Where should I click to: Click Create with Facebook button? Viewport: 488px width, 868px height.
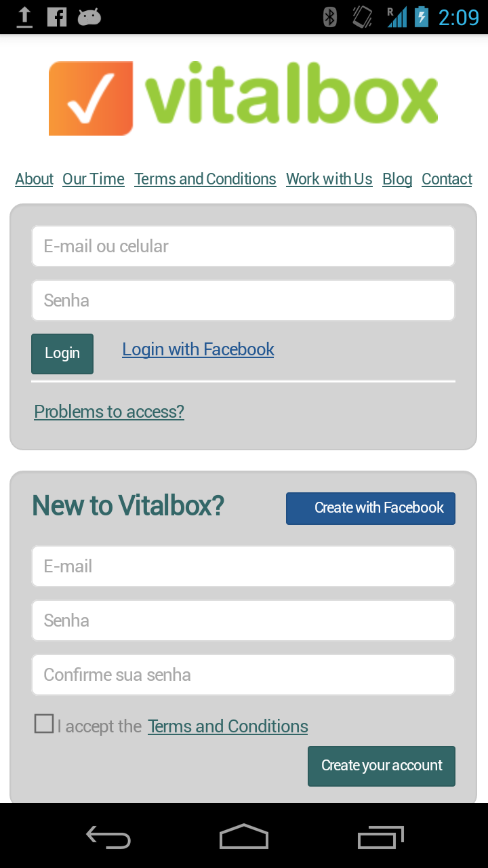coord(371,508)
